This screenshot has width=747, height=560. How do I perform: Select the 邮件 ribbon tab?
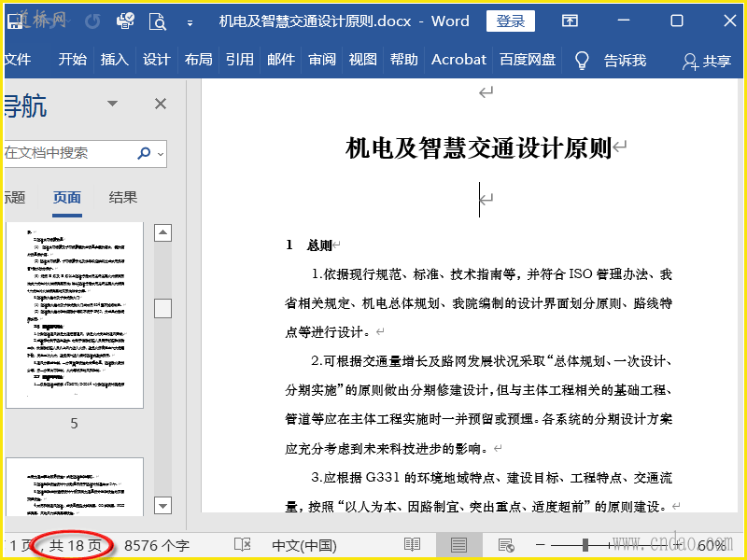click(x=281, y=60)
